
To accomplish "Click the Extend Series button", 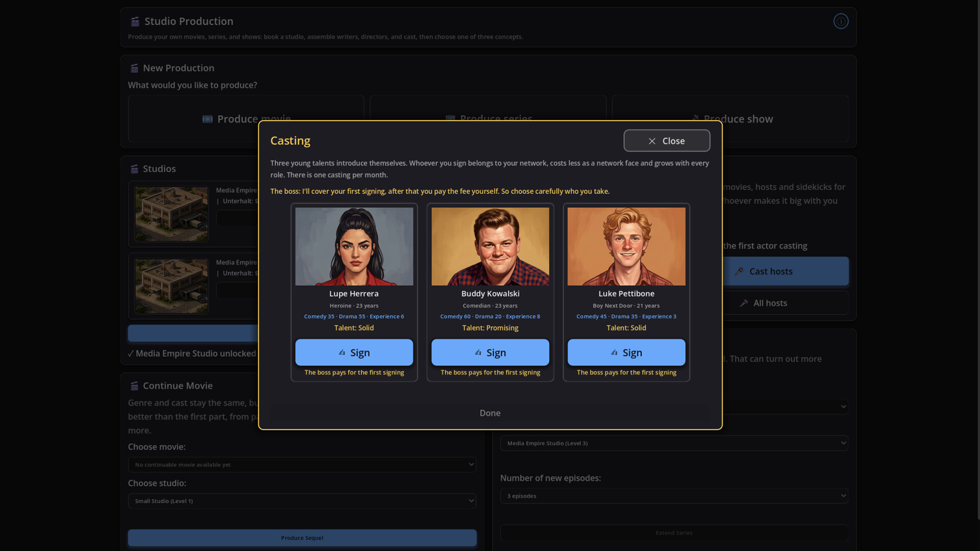I will coord(674,533).
